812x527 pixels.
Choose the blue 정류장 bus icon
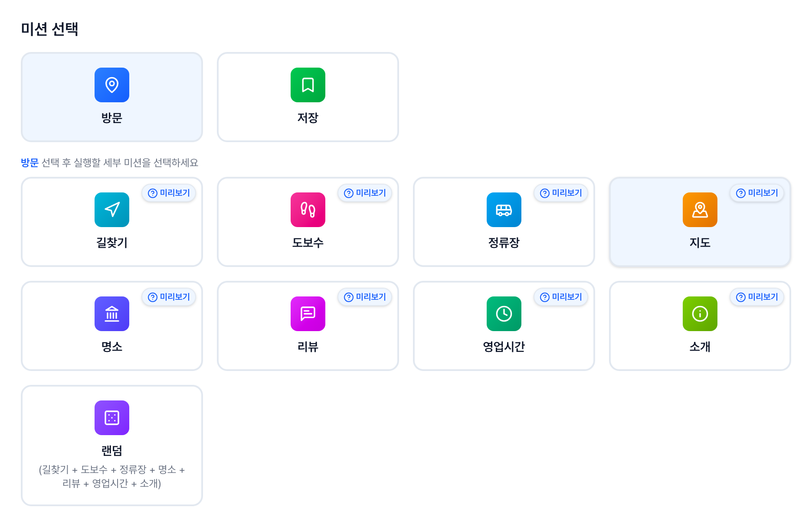coord(504,210)
